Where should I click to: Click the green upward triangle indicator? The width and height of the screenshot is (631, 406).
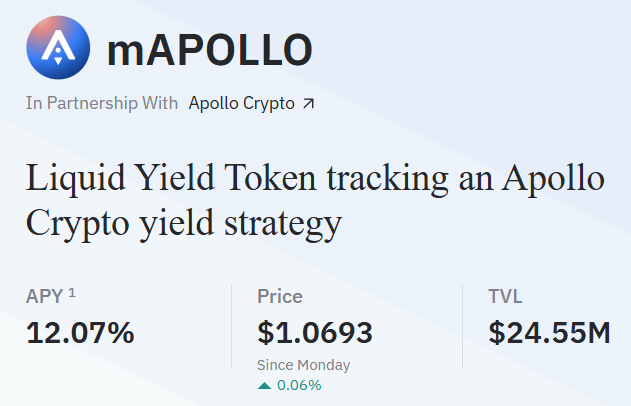[x=264, y=385]
